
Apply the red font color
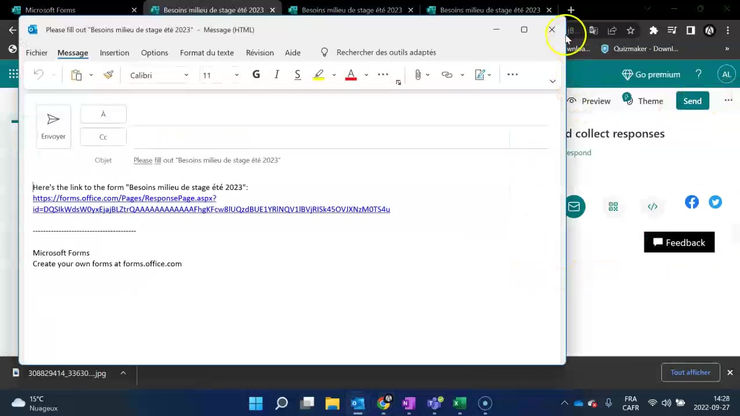[x=351, y=75]
